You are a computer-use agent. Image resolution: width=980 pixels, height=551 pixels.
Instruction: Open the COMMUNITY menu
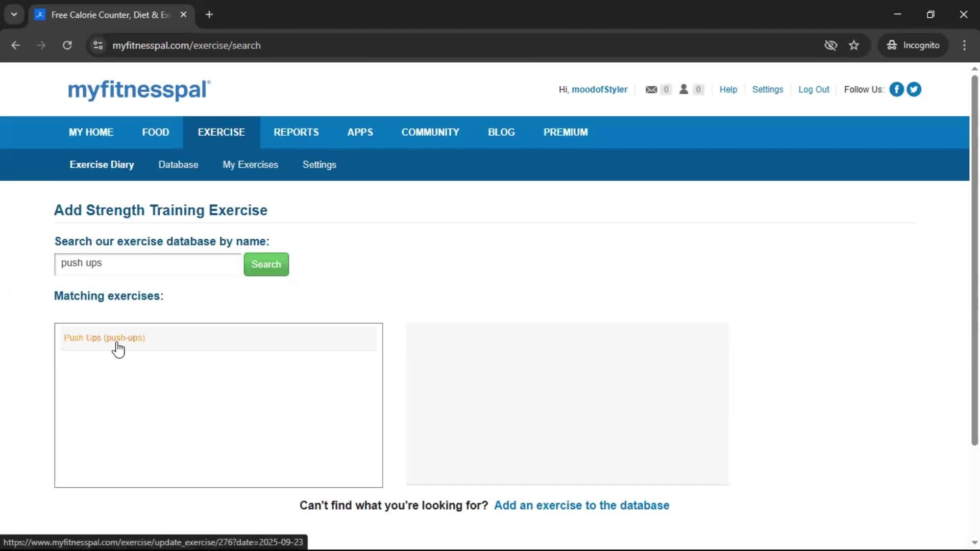430,132
